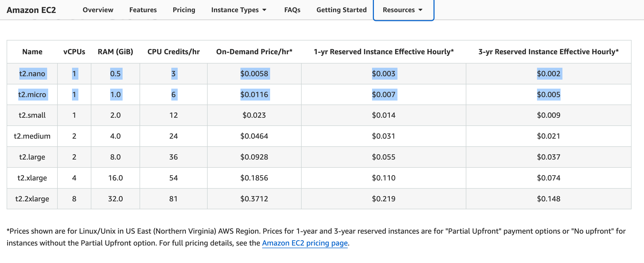Image resolution: width=644 pixels, height=263 pixels.
Task: Click the $0.0058 on-demand price
Action: [x=254, y=74]
